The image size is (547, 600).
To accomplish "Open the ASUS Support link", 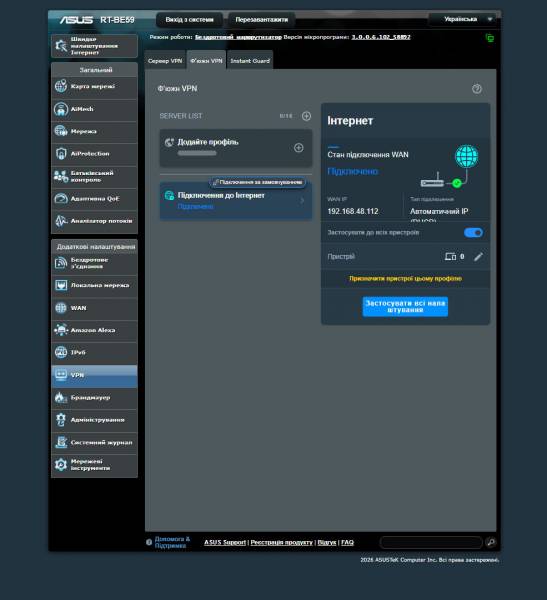I will click(x=225, y=542).
